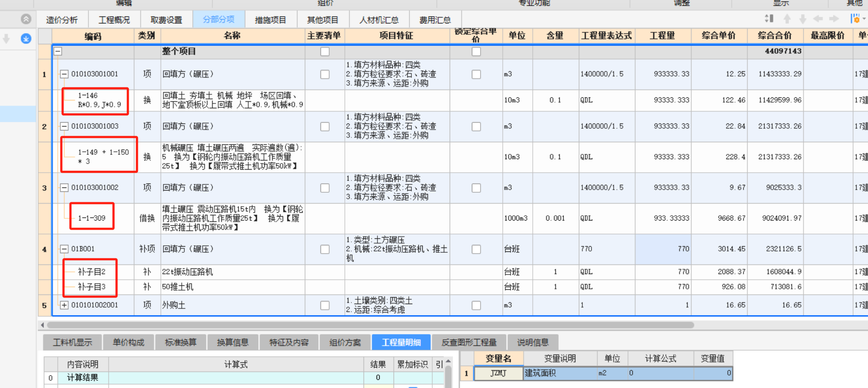The image size is (868, 388).
Task: Collapse the ribbon with the double-chevron icon
Action: tap(26, 19)
